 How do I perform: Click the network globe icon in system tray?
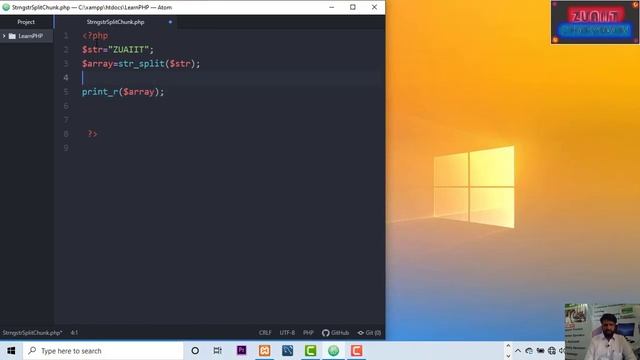click(x=552, y=351)
